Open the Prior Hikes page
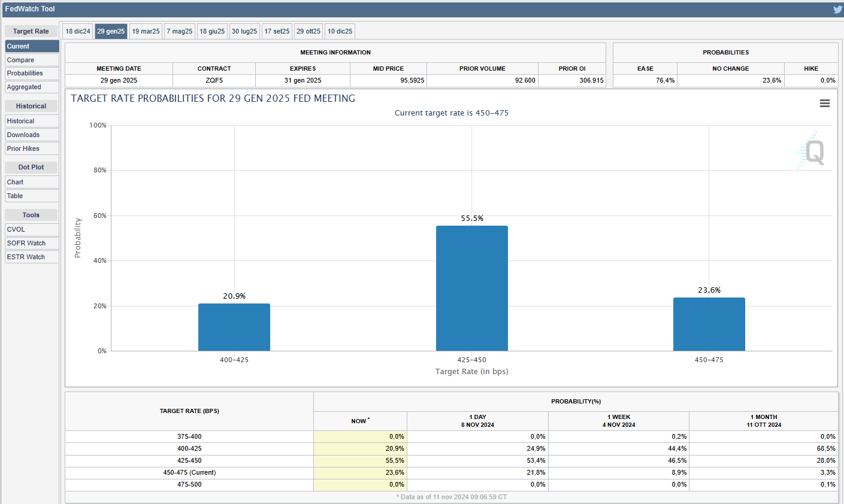The width and height of the screenshot is (844, 504). (32, 148)
